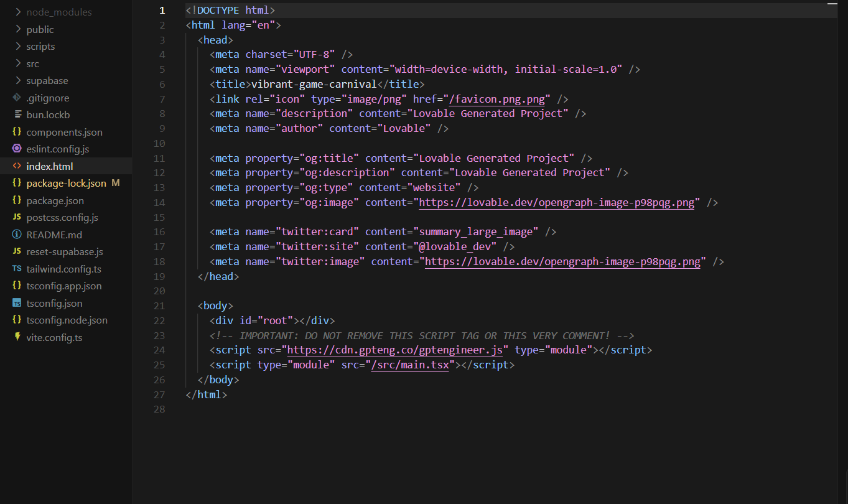Viewport: 848px width, 504px height.
Task: Click the components.json braces icon
Action: pyautogui.click(x=17, y=132)
